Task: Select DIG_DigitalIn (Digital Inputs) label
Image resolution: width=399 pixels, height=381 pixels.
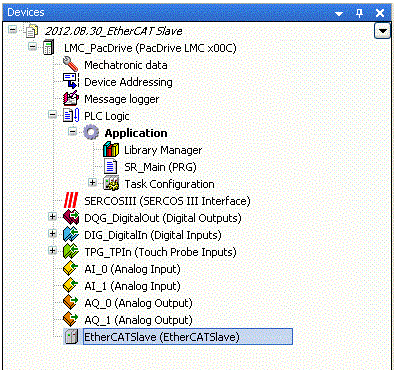Action: click(153, 235)
